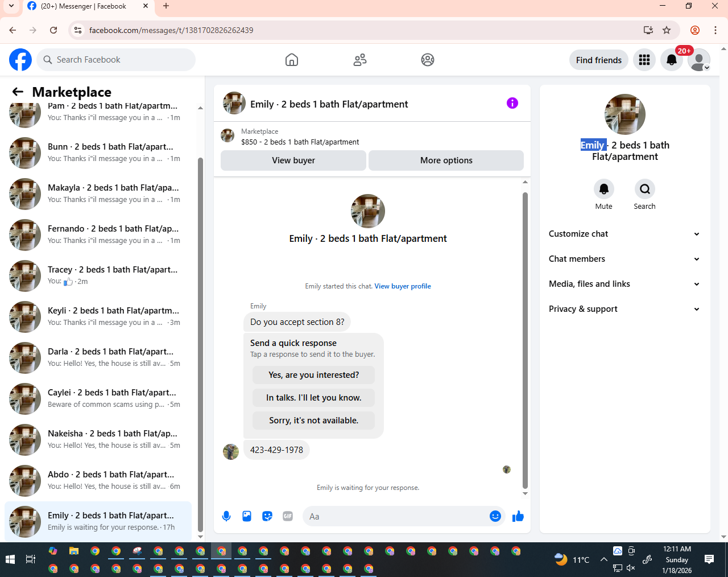
Task: Mute this conversation using bell icon
Action: [x=604, y=189]
